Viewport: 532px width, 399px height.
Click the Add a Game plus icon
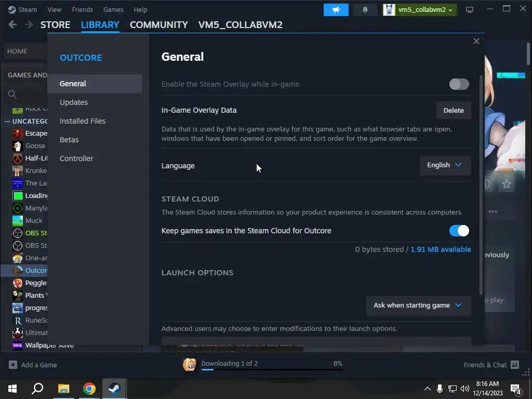coord(13,365)
